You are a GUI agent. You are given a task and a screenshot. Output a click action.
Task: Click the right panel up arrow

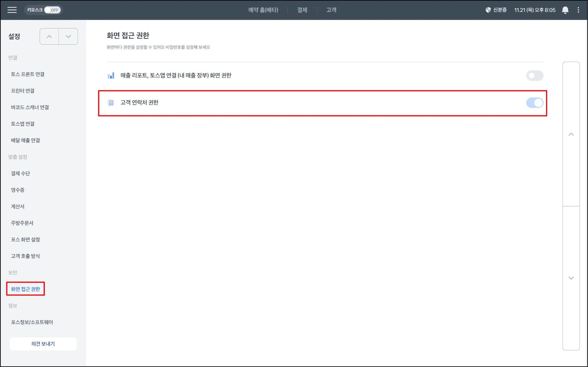(571, 134)
